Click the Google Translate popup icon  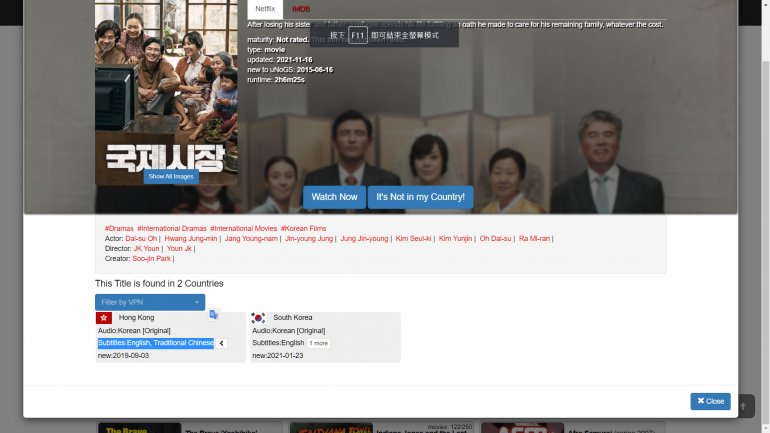tap(214, 315)
